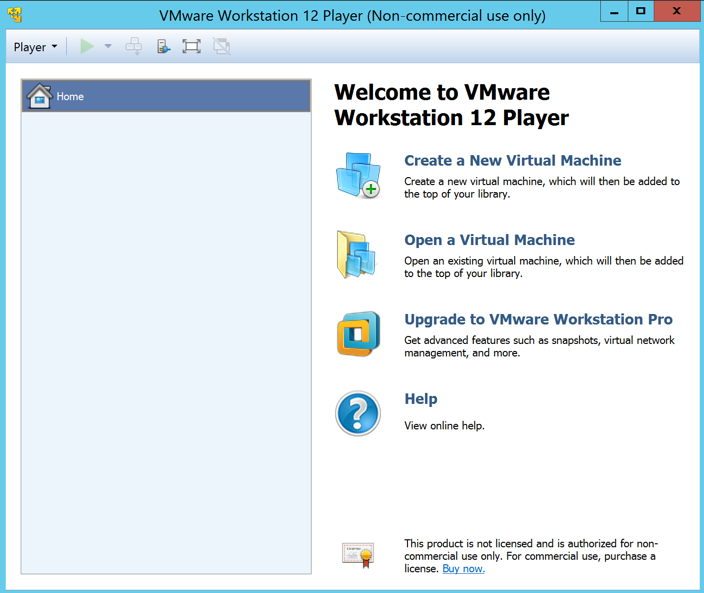Image resolution: width=704 pixels, height=593 pixels.
Task: Click the Manage virtual machine settings icon
Action: [x=163, y=46]
